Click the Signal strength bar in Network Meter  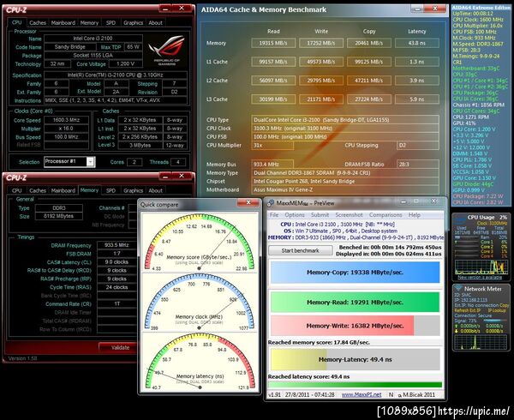click(x=493, y=321)
